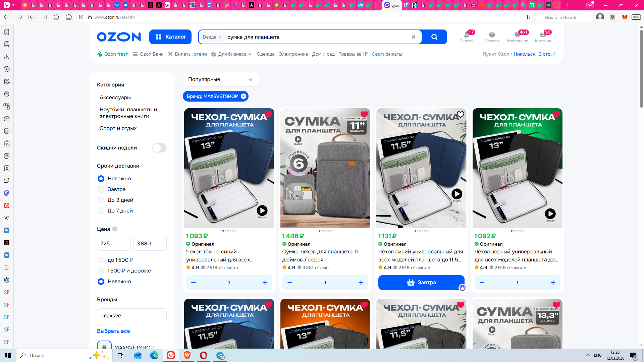Select the до 1500 ₽ price option
Viewport: 644px width, 362px height.
pyautogui.click(x=101, y=260)
